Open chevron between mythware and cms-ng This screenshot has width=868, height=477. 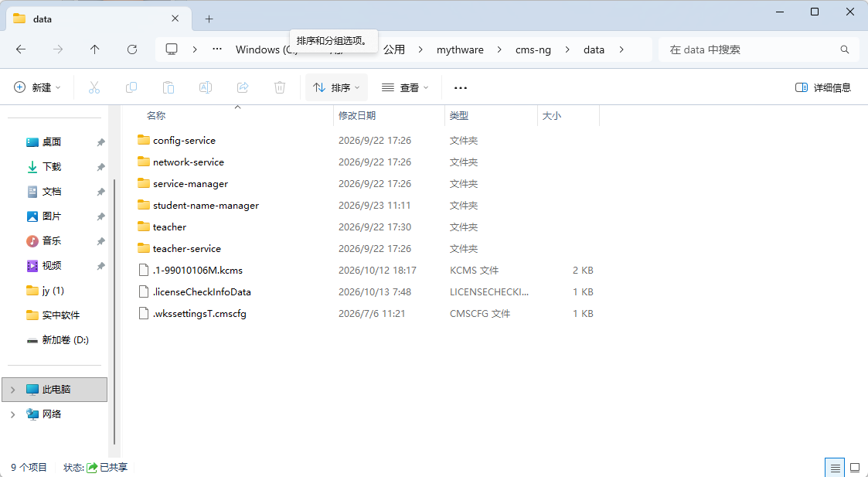click(x=499, y=49)
